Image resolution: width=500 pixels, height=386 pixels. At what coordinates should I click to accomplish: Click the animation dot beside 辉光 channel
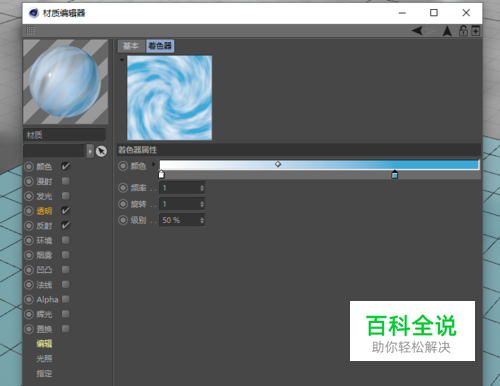coord(29,314)
